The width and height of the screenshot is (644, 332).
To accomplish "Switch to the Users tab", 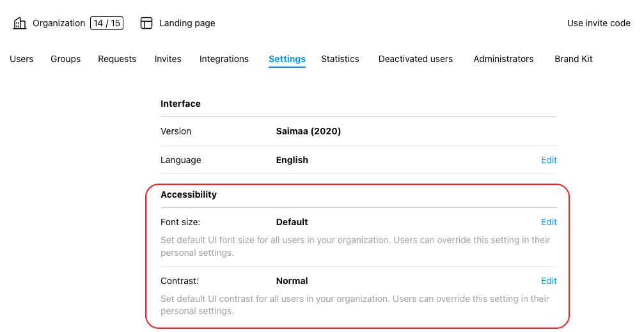I will 21,59.
